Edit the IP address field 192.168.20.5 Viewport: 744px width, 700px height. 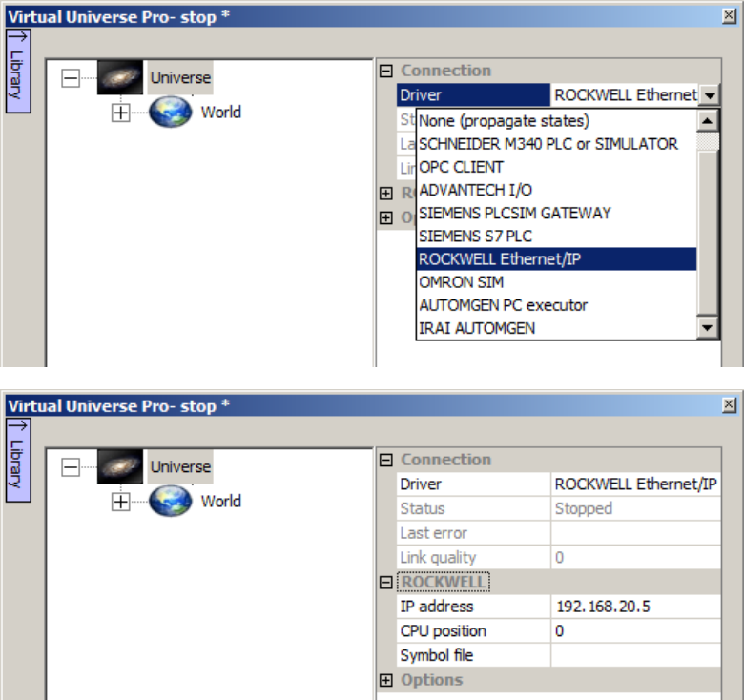tap(636, 607)
